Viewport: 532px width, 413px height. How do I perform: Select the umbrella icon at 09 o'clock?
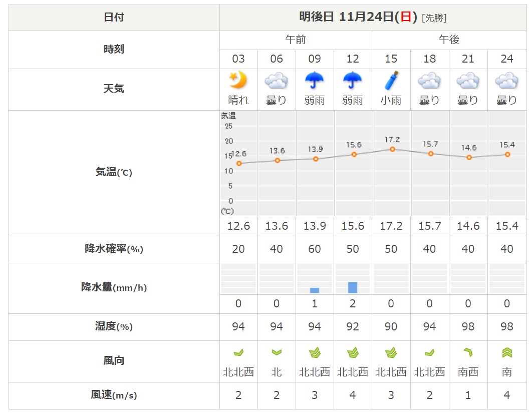coord(315,80)
